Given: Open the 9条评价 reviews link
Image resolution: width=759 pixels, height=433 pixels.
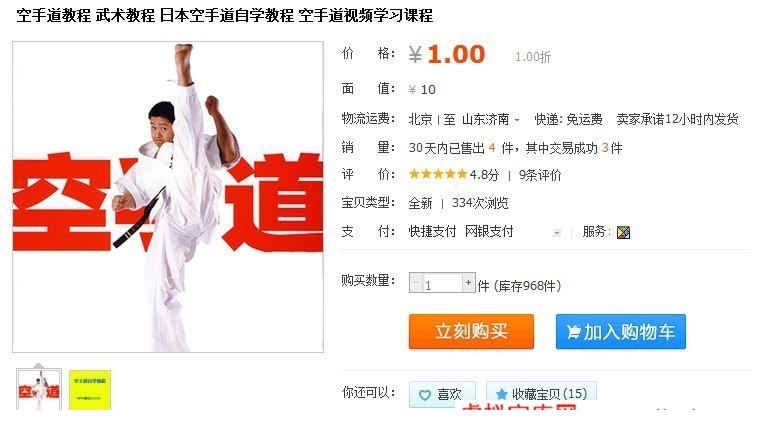Looking at the screenshot, I should [540, 175].
